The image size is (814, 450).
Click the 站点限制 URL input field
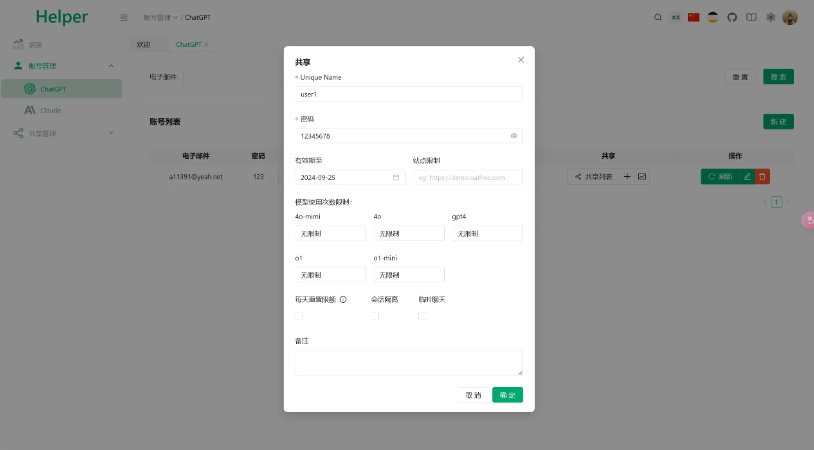467,178
